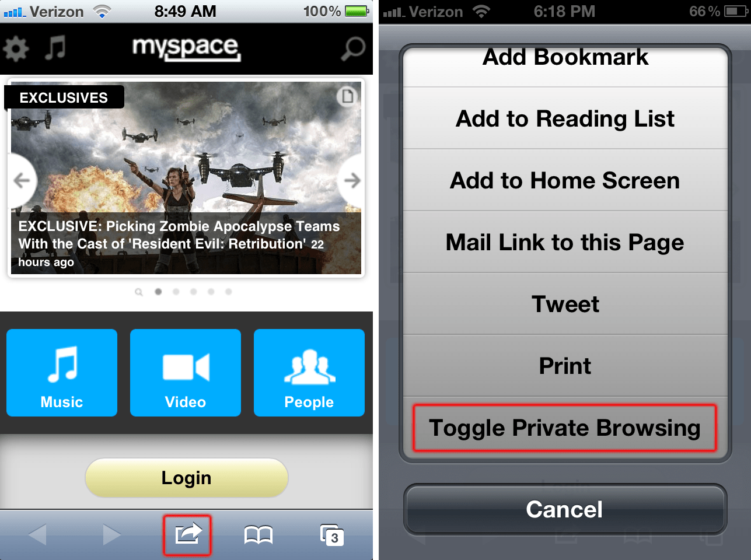Choose Add to Home Screen
The image size is (751, 560).
pos(565,180)
